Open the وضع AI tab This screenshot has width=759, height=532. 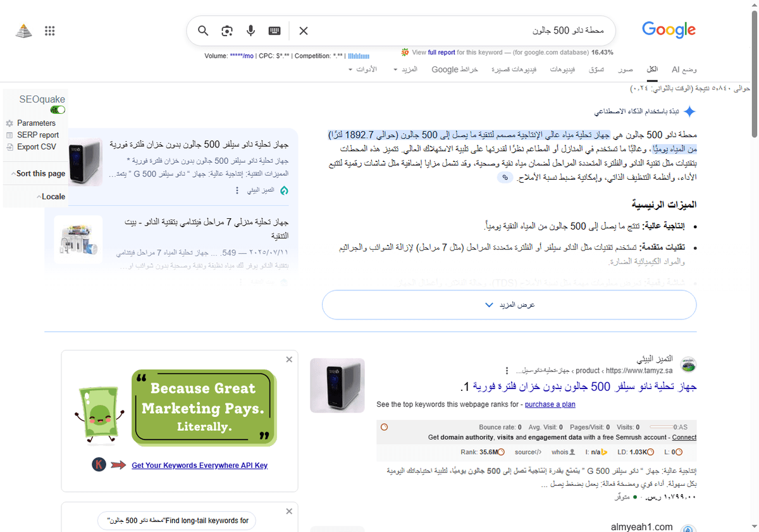pos(684,70)
